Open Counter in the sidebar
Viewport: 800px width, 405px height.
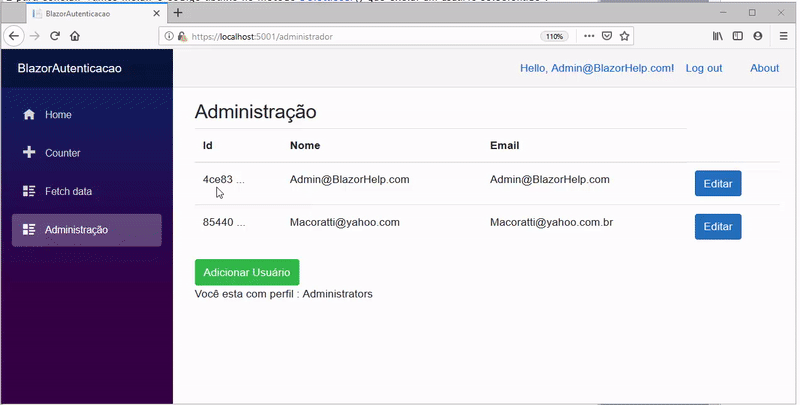pyautogui.click(x=87, y=153)
